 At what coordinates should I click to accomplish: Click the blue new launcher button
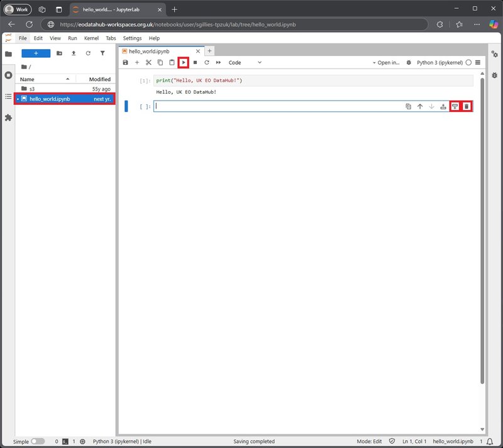pyautogui.click(x=36, y=53)
